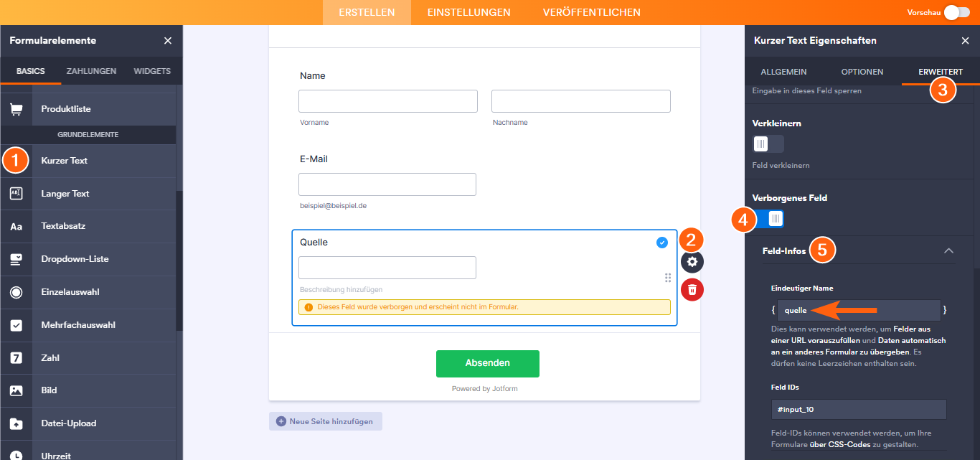The width and height of the screenshot is (980, 460).
Task: Collapse the Feld-Infos section chevron
Action: [x=948, y=250]
